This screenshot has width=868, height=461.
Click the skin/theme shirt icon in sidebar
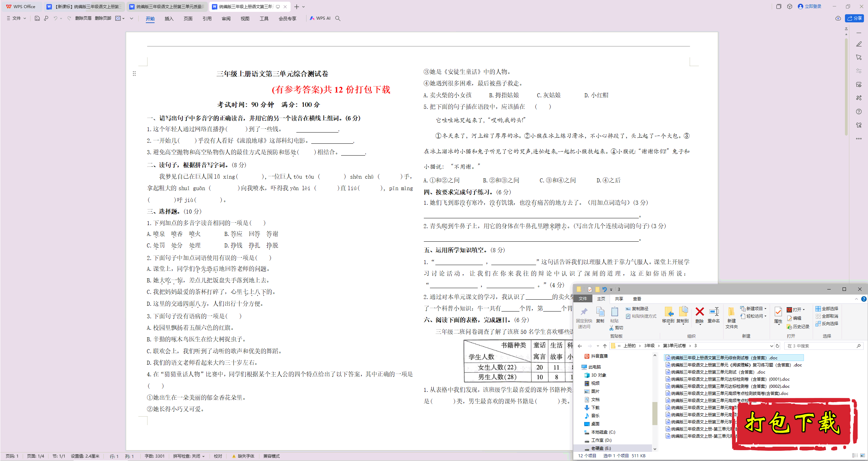click(x=859, y=125)
